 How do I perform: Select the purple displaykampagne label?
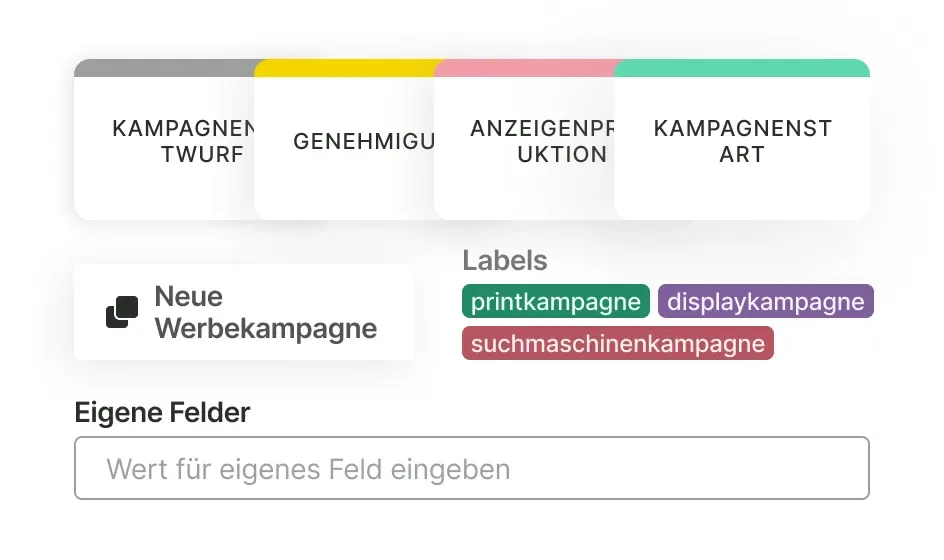pos(766,301)
